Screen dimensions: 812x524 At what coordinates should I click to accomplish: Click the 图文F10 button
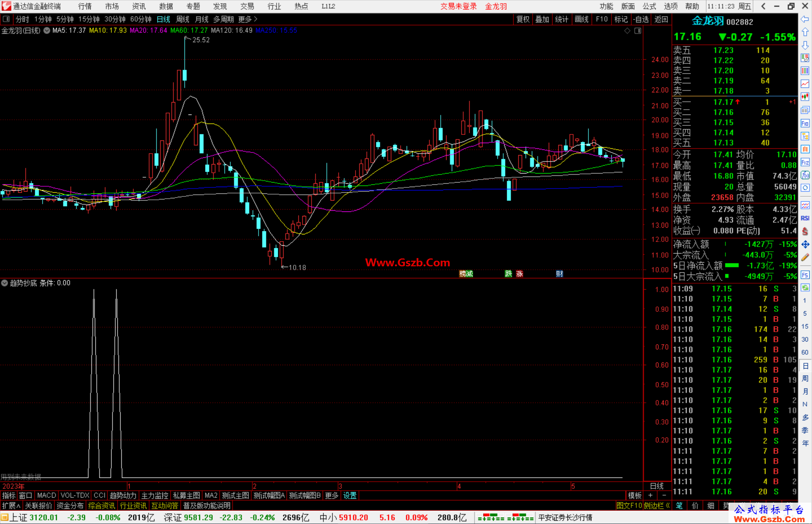pyautogui.click(x=629, y=506)
